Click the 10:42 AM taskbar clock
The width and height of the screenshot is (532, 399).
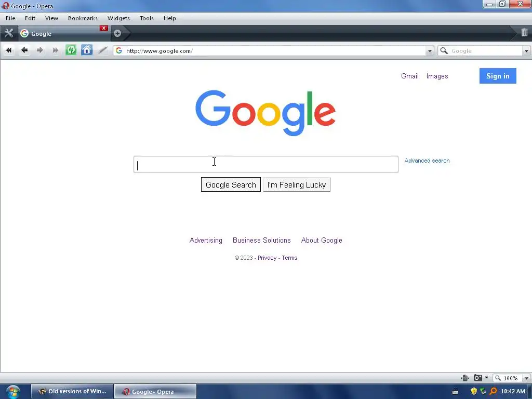coord(513,392)
